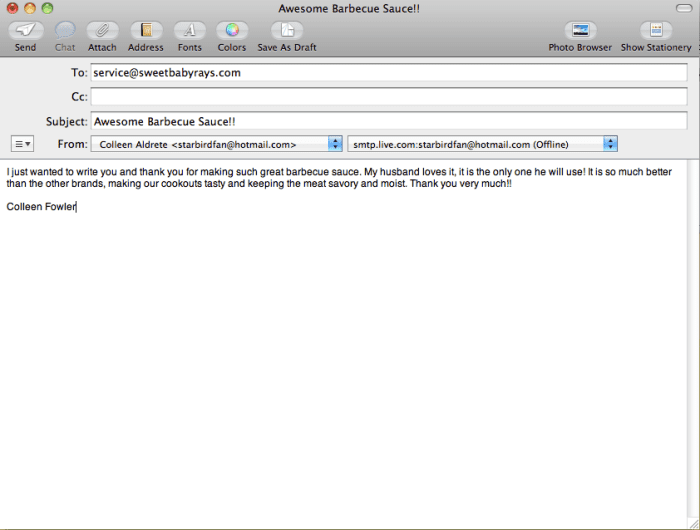Close the message window with red button
700x530 pixels.
pos(13,8)
